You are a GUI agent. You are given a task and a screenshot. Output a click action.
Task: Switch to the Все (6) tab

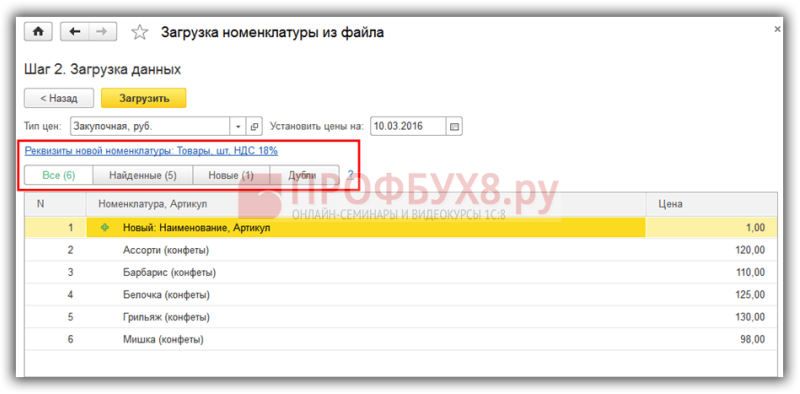point(59,175)
